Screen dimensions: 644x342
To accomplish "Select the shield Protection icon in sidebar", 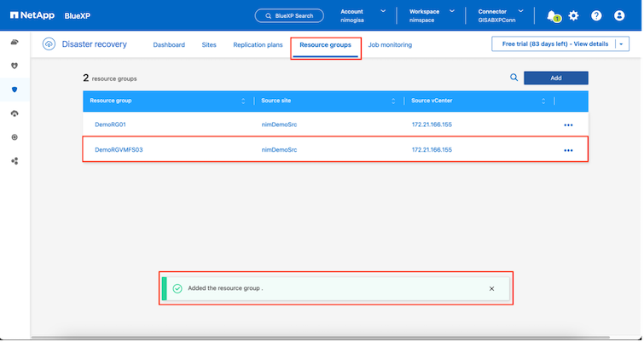I will pyautogui.click(x=15, y=89).
